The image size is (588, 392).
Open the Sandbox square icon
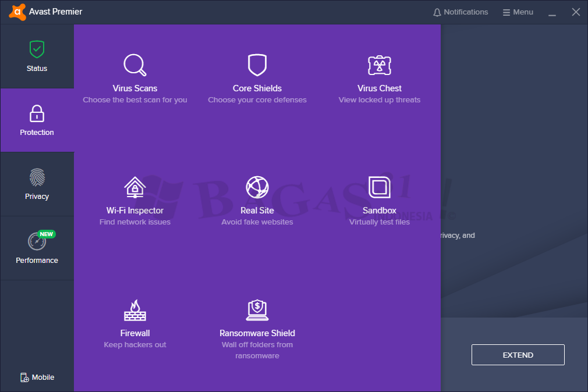point(380,187)
